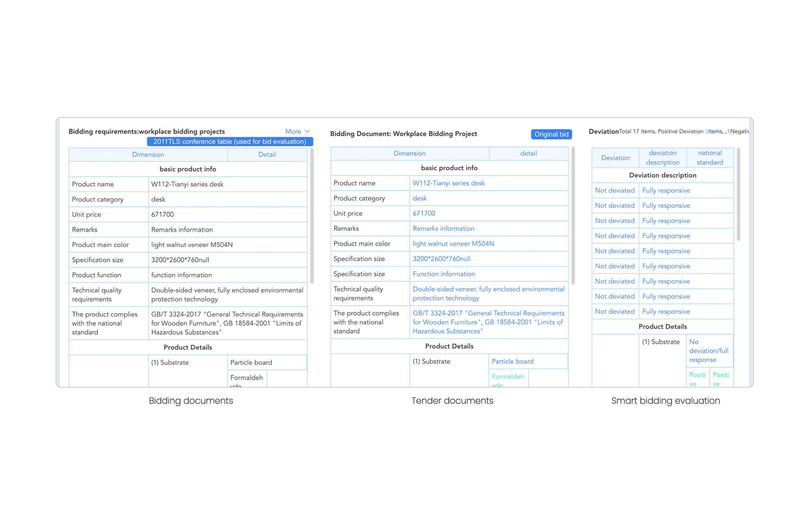The image size is (812, 527).
Task: Click No deviation/full response text
Action: coord(708,351)
